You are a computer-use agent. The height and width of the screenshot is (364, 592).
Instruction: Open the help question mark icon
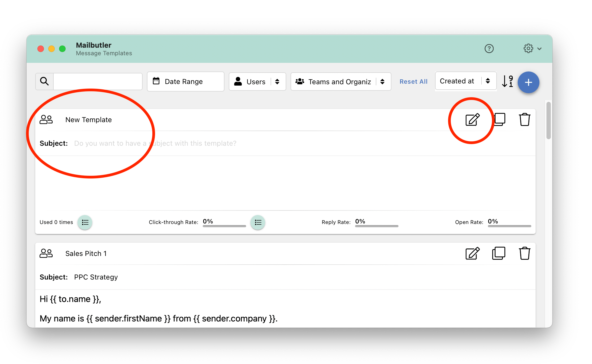(x=489, y=49)
